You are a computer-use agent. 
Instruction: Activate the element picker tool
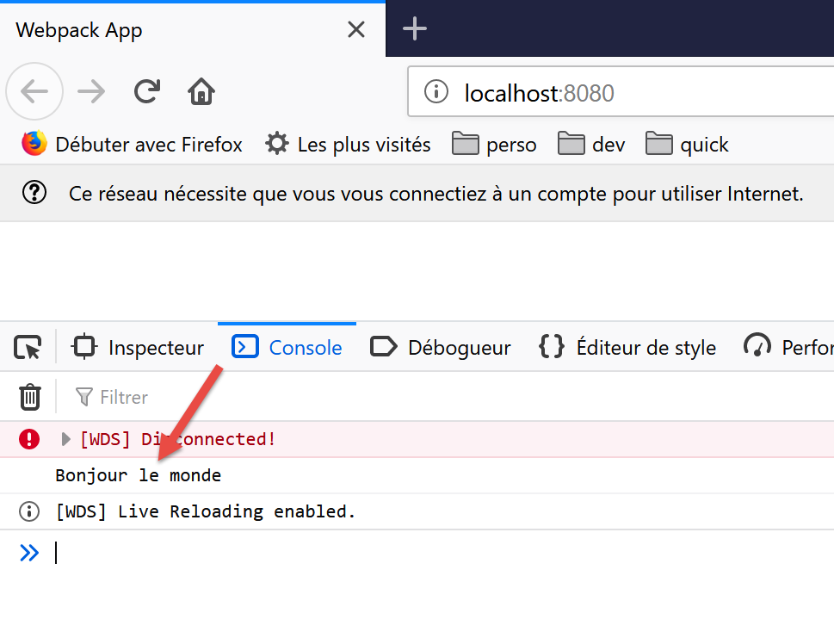point(28,348)
